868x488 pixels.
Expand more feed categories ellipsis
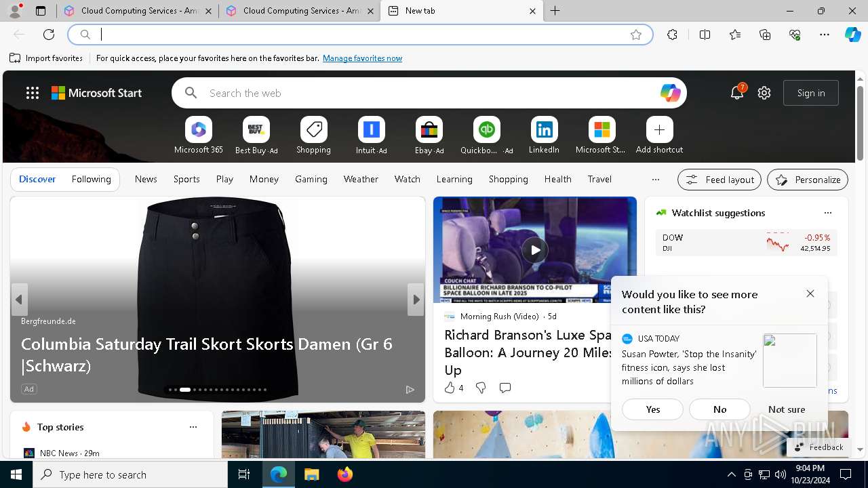click(655, 179)
